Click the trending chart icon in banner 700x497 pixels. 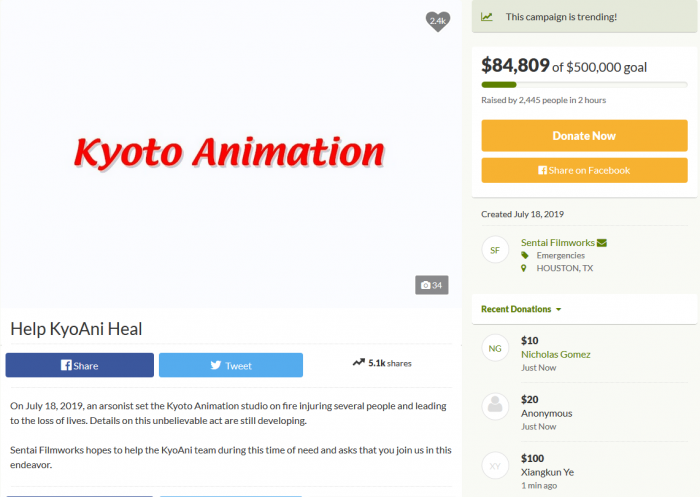pos(487,17)
